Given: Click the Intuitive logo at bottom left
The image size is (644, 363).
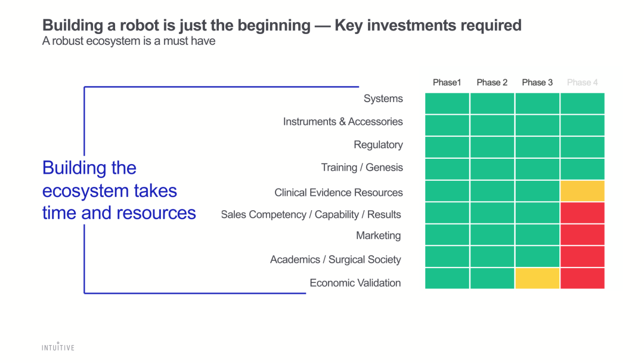Looking at the screenshot, I should [x=58, y=347].
